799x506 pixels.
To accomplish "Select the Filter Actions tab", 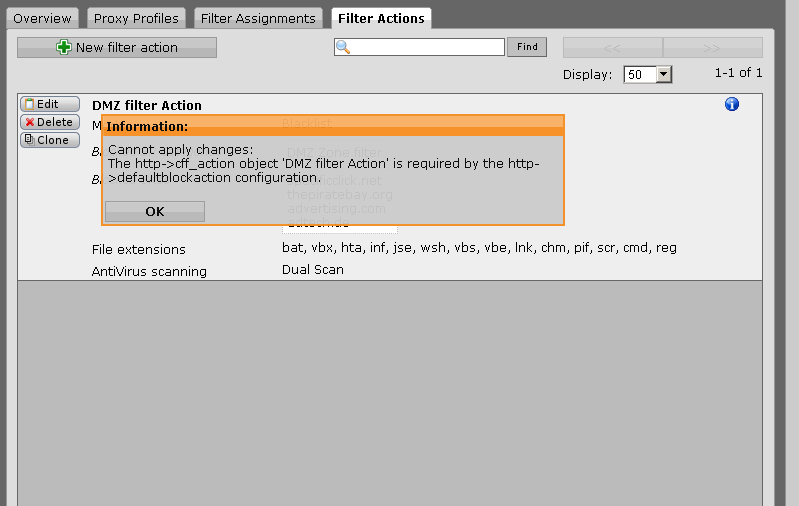I will 381,19.
